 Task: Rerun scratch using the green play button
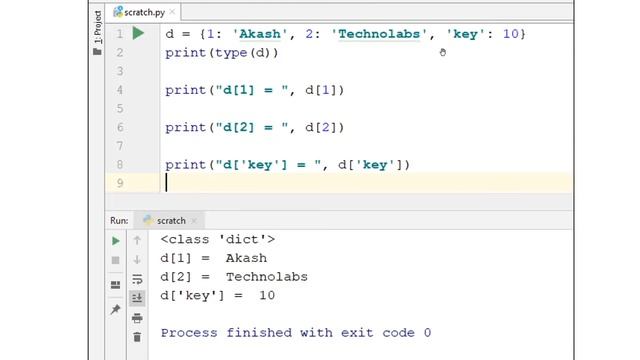[116, 241]
